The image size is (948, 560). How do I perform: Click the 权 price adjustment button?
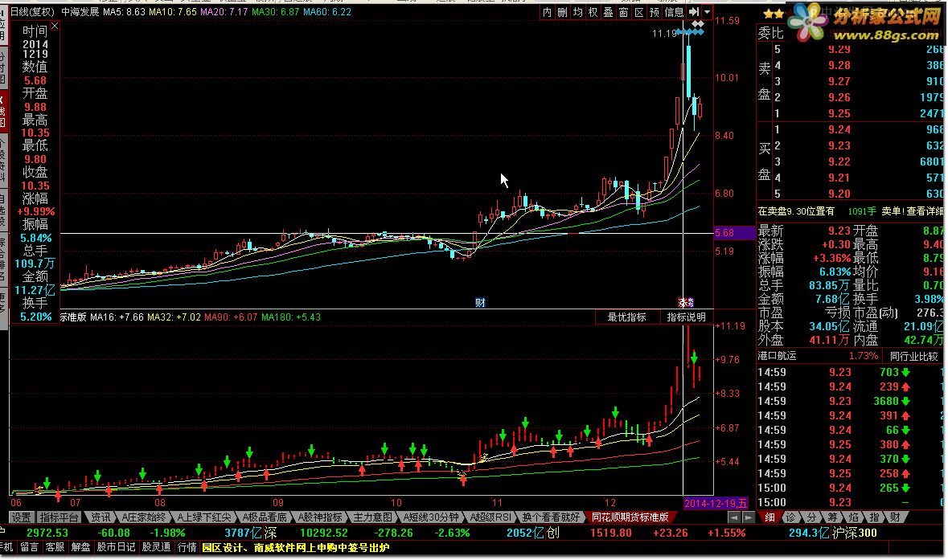point(593,12)
